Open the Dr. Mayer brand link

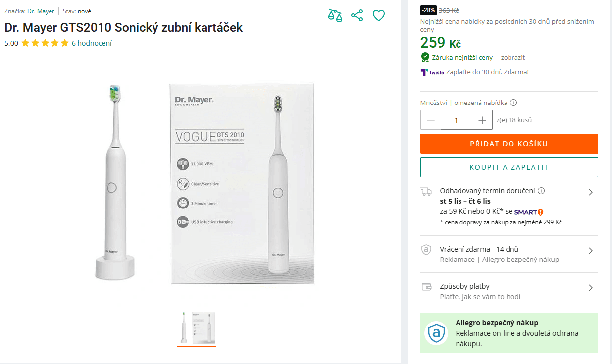click(41, 11)
